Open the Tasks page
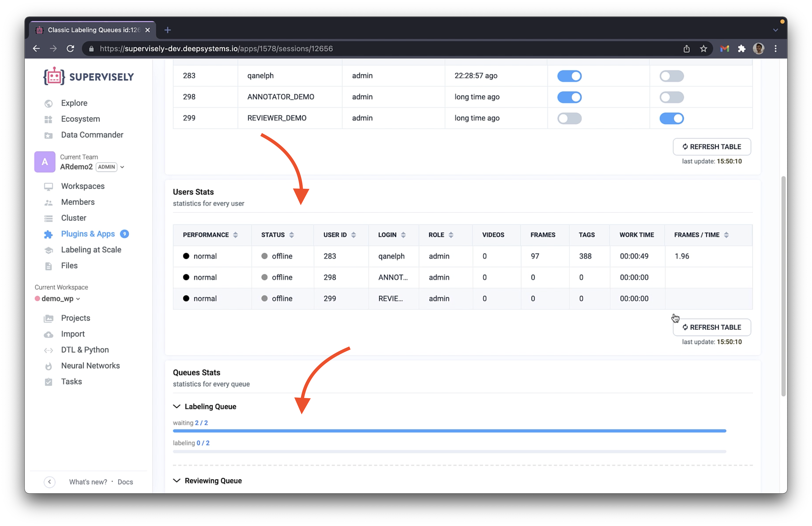 click(71, 382)
